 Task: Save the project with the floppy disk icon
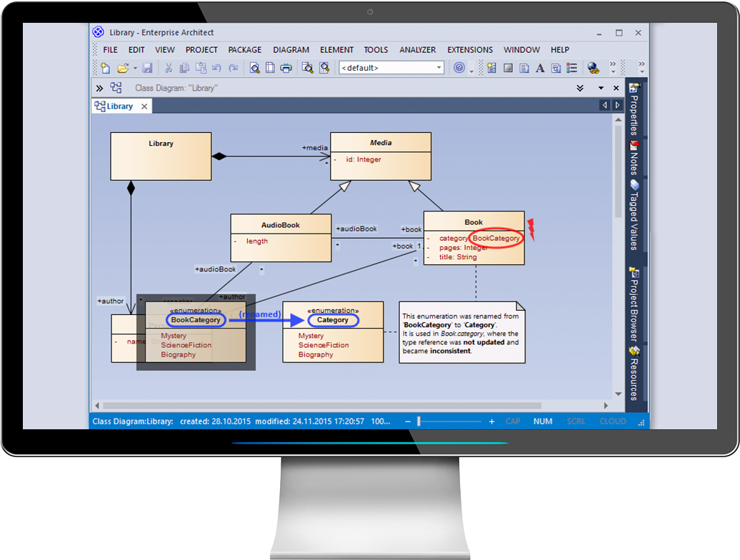click(148, 68)
